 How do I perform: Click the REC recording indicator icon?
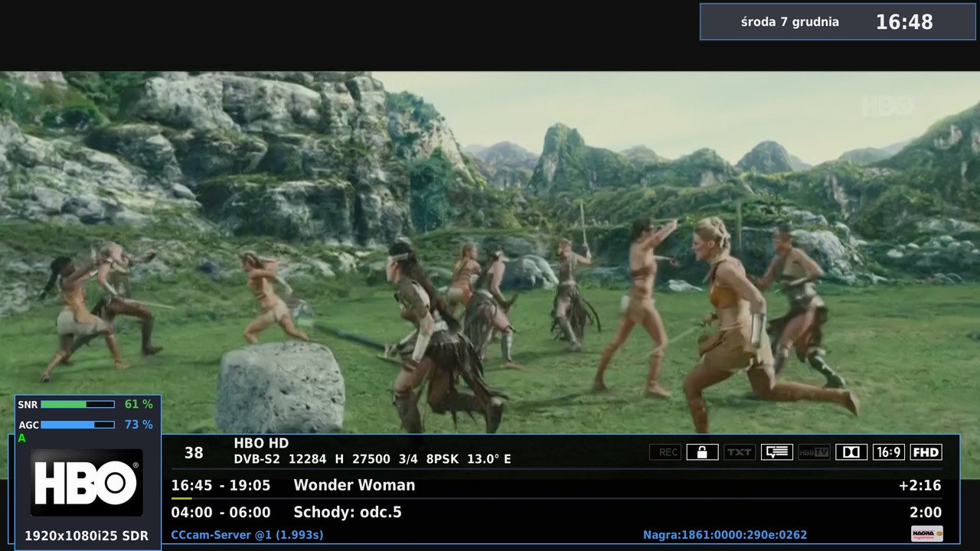665,452
